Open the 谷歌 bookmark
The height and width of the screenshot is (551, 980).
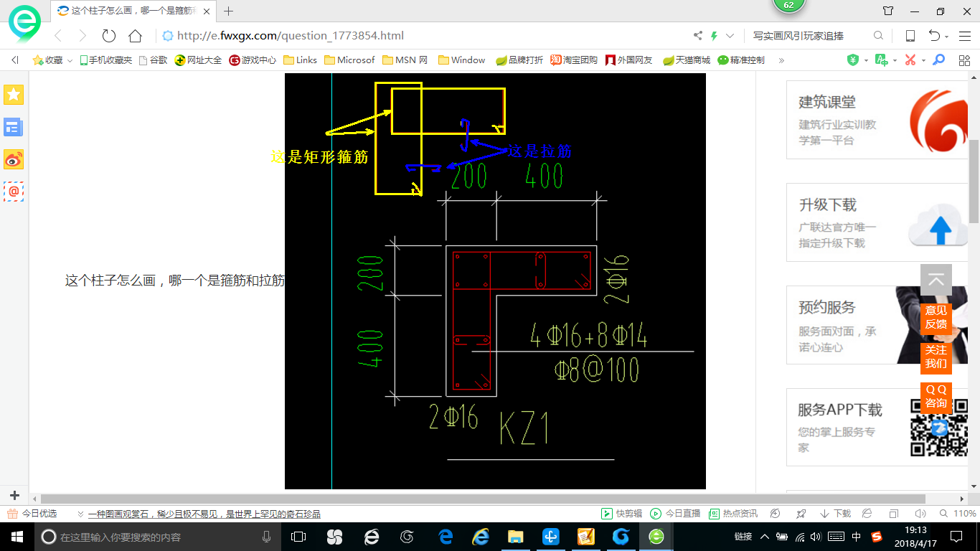pyautogui.click(x=153, y=60)
